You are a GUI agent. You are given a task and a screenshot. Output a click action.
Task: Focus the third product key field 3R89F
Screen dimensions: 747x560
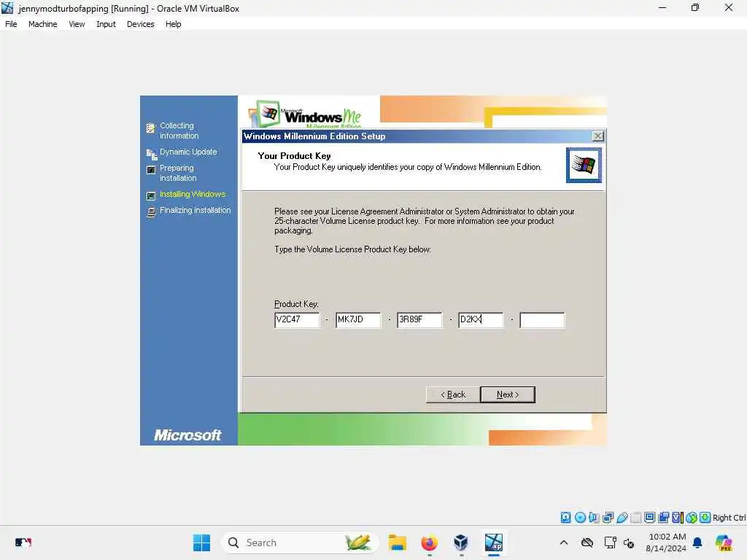point(419,319)
